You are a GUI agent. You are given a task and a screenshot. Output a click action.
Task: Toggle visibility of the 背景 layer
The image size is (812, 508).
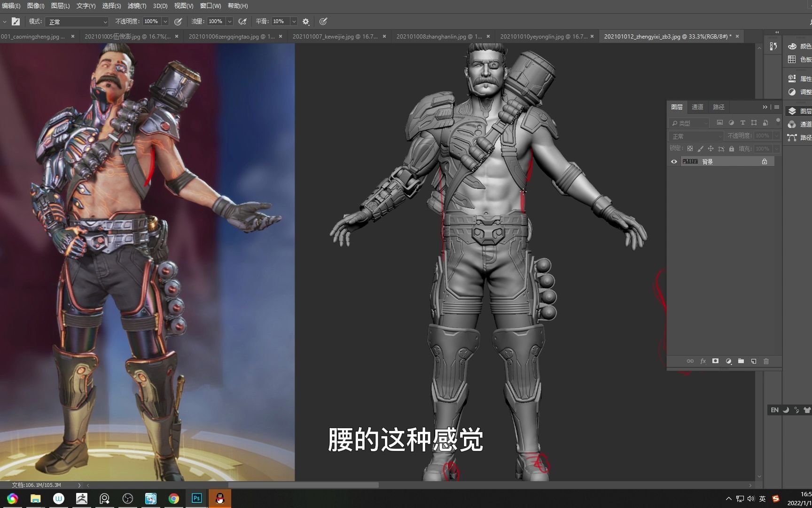point(674,161)
